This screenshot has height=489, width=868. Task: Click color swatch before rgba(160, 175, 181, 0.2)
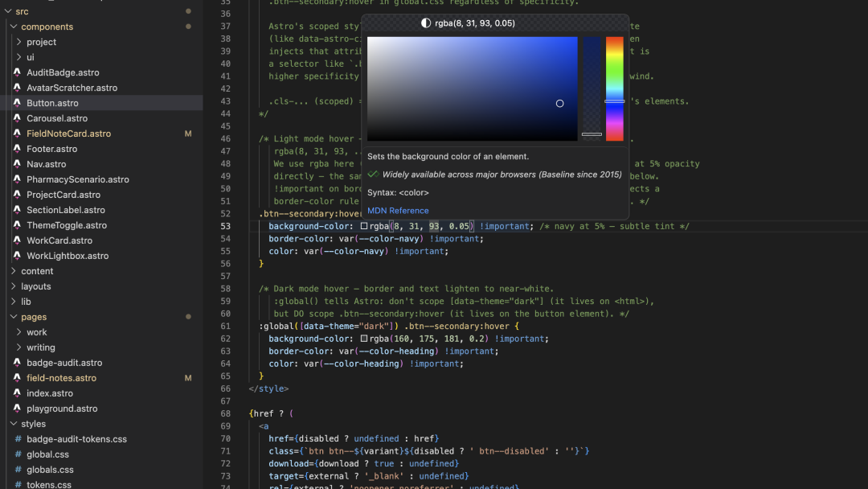coord(364,339)
